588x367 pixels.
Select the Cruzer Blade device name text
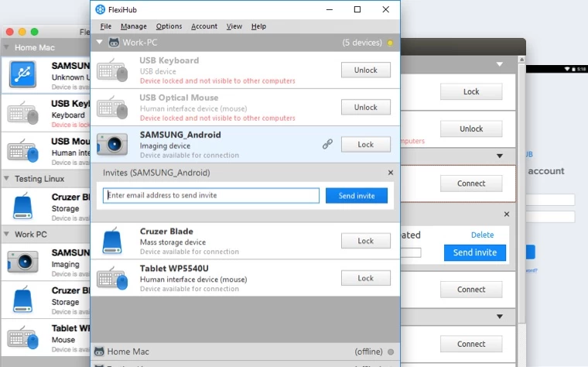coord(166,232)
